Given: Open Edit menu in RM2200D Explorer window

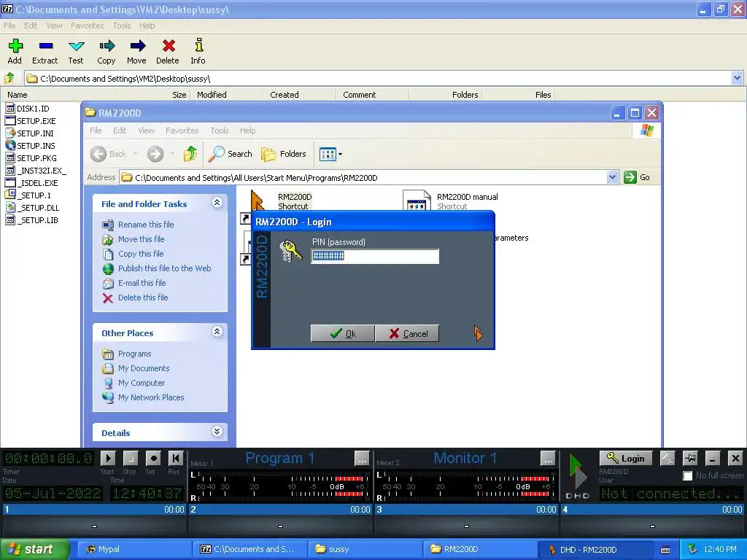Looking at the screenshot, I should pyautogui.click(x=120, y=131).
